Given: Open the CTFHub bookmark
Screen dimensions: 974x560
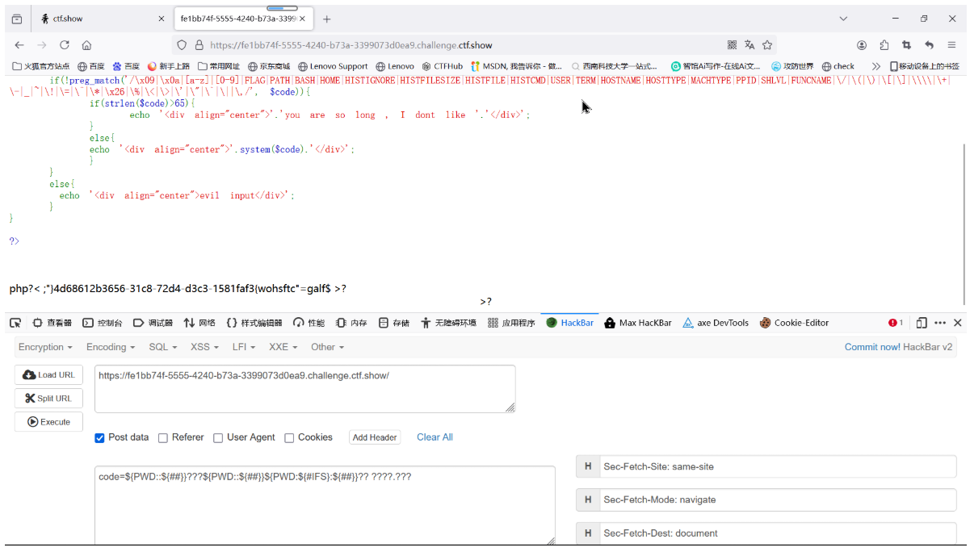Looking at the screenshot, I should tap(443, 66).
